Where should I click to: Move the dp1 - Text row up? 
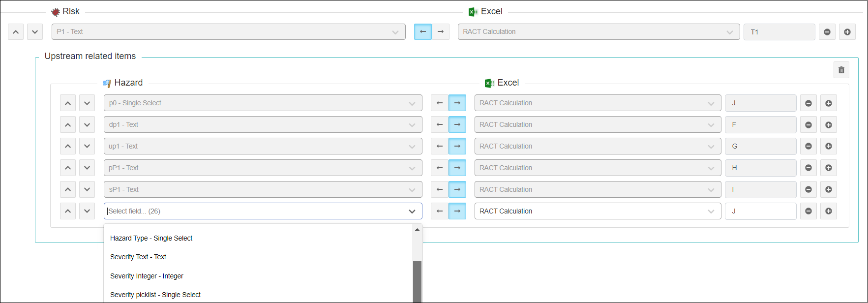point(68,125)
